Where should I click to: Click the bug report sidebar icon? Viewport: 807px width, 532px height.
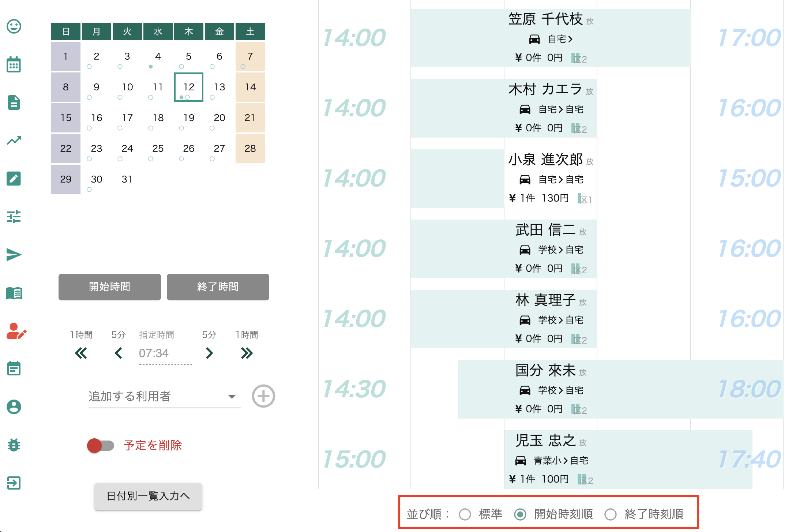pyautogui.click(x=14, y=445)
